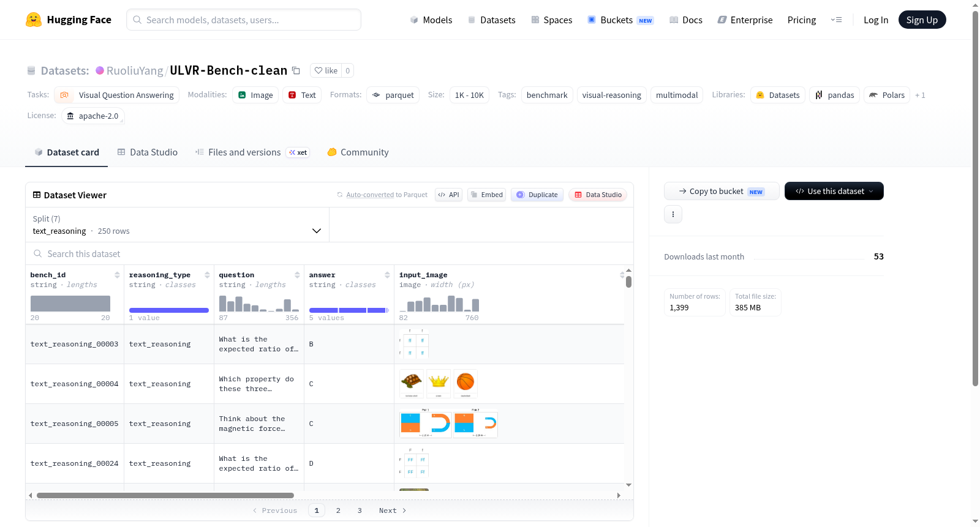Open the ULVR-Bench-clean dataset title

click(x=228, y=70)
